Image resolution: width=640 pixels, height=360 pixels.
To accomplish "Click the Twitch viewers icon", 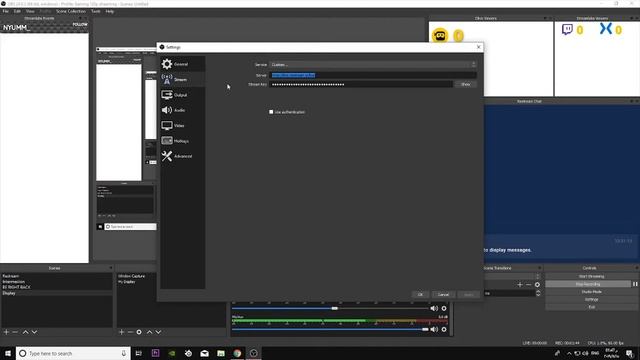I will [x=567, y=29].
